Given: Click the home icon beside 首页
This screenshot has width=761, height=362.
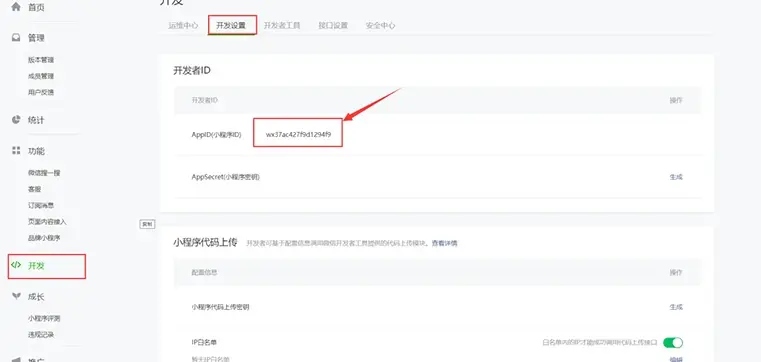Looking at the screenshot, I should (x=16, y=7).
